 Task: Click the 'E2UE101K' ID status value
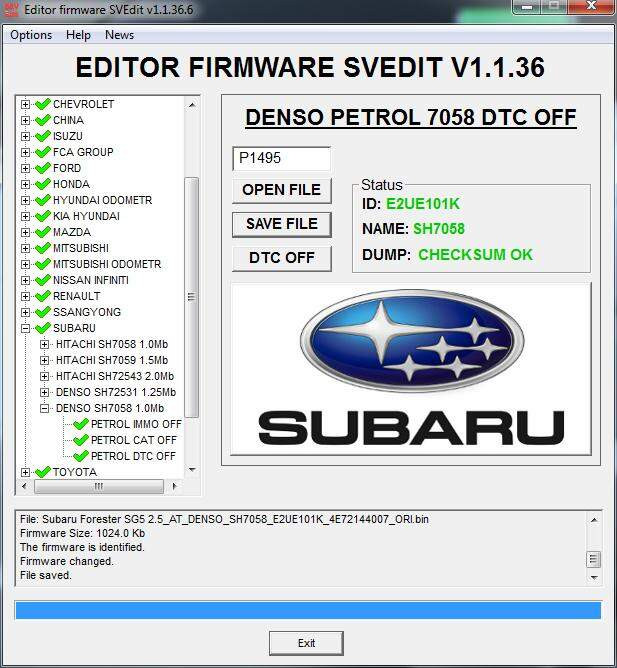(x=423, y=204)
